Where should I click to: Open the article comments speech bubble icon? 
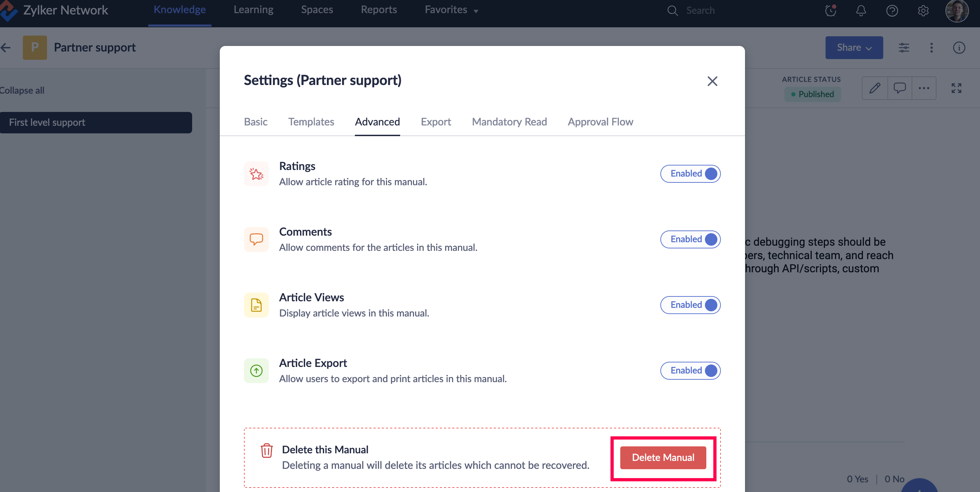[899, 88]
